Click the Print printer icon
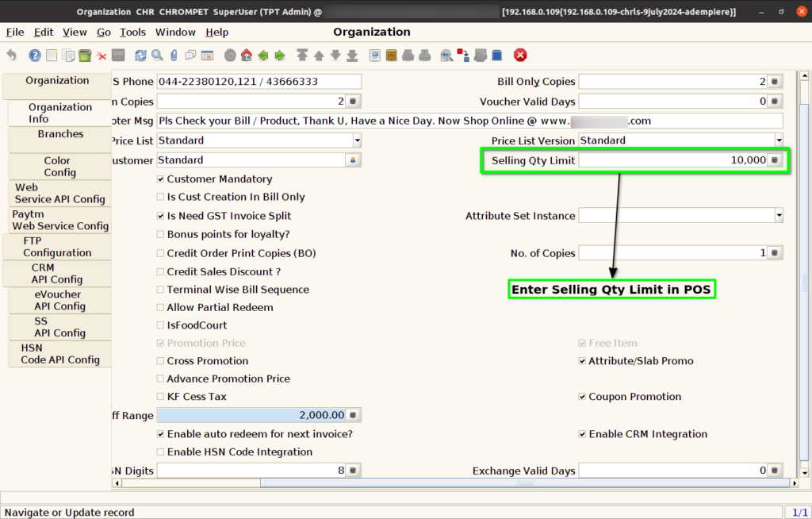 pos(425,55)
